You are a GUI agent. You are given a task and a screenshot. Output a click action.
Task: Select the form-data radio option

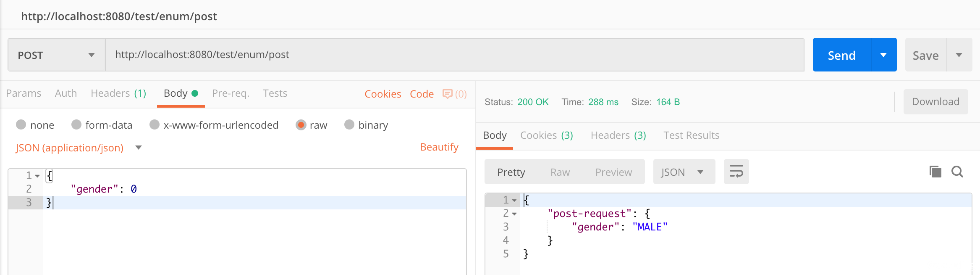click(x=76, y=124)
